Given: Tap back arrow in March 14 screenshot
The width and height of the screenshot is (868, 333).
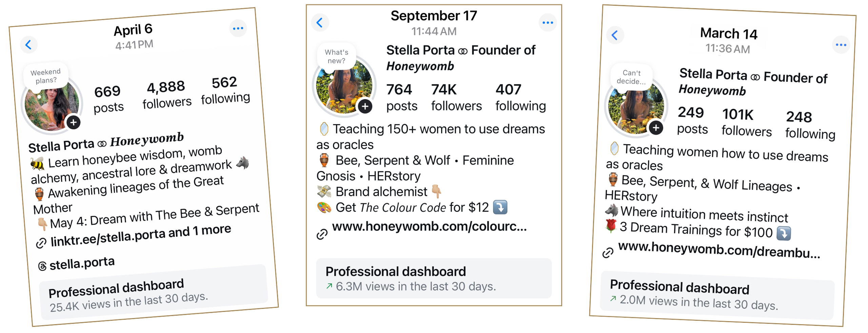Looking at the screenshot, I should click(615, 35).
